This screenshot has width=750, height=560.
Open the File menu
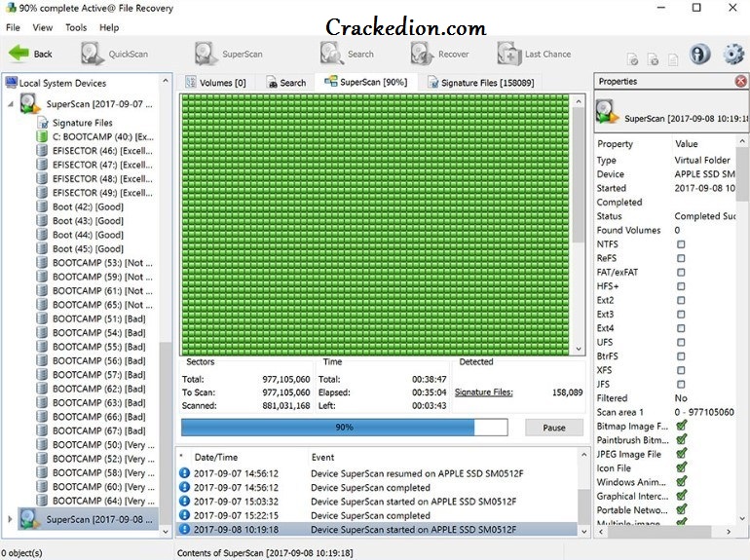(x=13, y=27)
